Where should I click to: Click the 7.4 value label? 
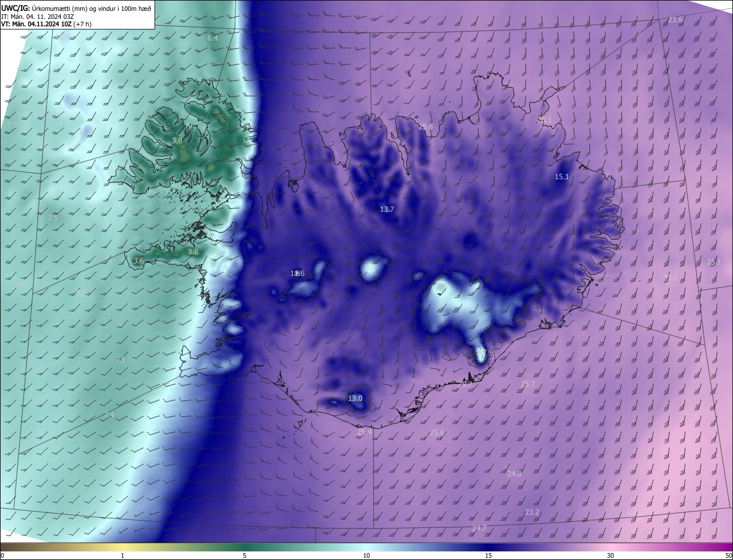pyautogui.click(x=109, y=415)
